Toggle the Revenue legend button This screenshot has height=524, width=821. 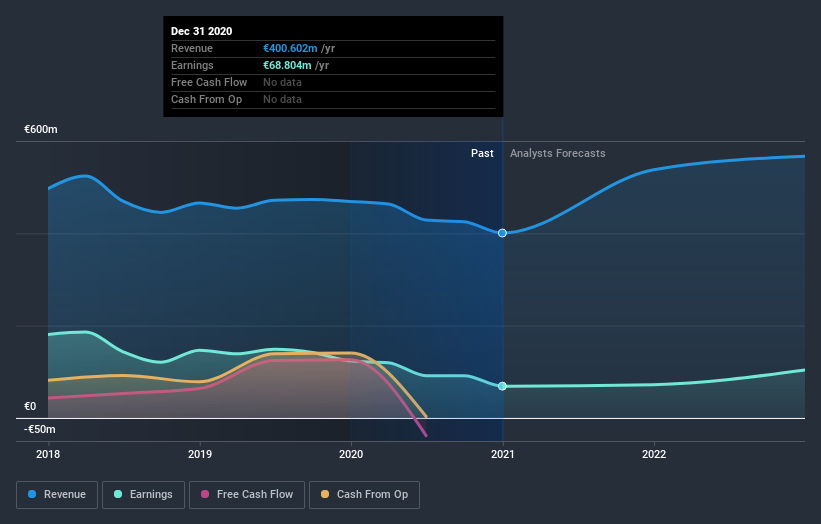(x=57, y=495)
